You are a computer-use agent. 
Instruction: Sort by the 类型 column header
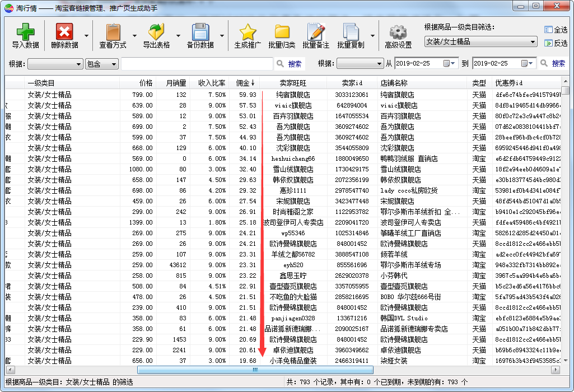click(479, 83)
